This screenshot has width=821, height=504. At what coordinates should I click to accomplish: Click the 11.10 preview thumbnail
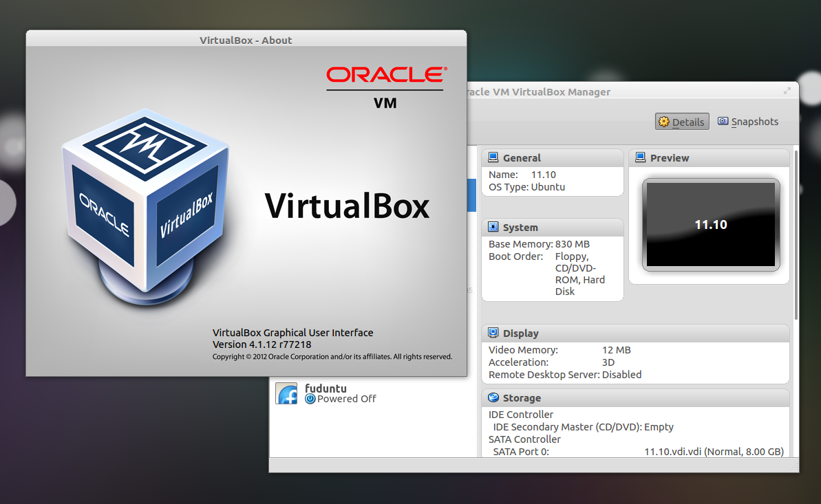pos(710,223)
